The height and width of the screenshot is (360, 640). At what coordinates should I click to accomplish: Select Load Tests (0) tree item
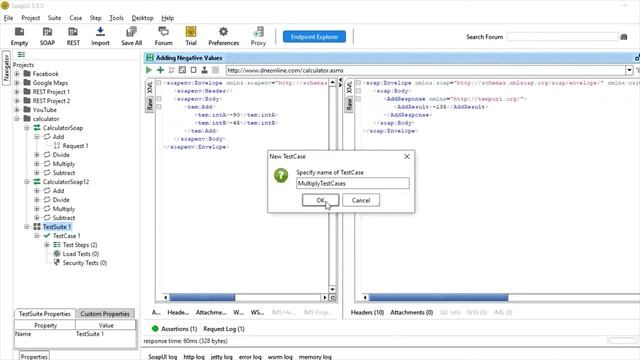[81, 253]
